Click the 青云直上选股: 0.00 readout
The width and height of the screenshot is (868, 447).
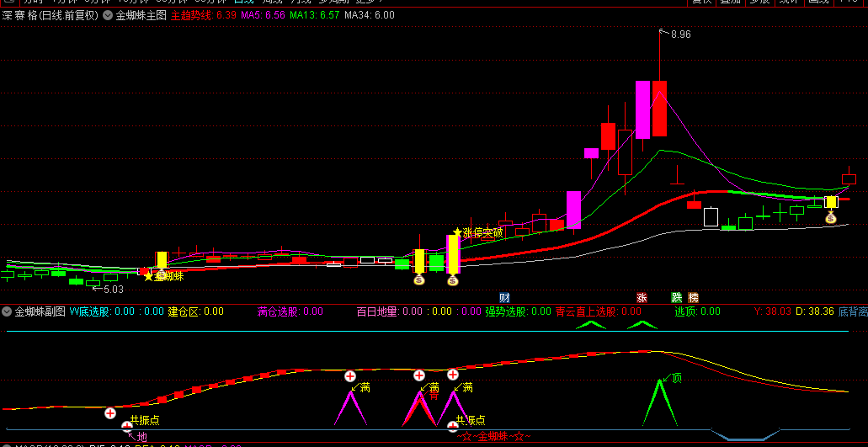tap(599, 311)
